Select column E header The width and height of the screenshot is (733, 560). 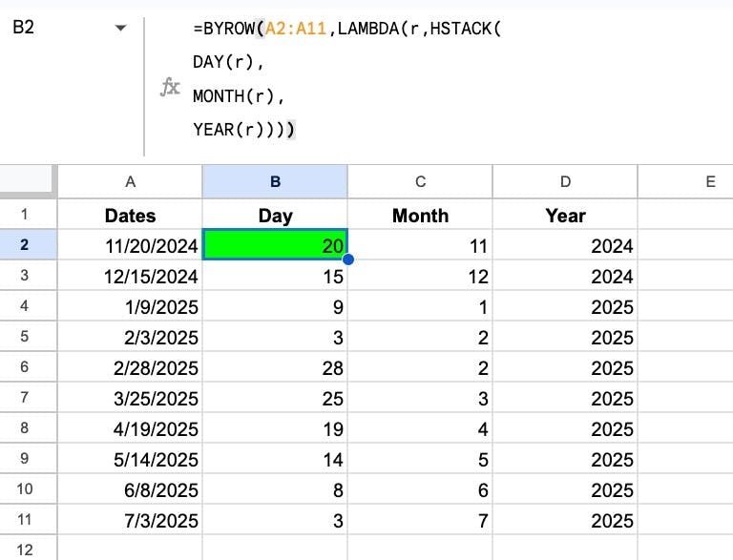[686, 182]
